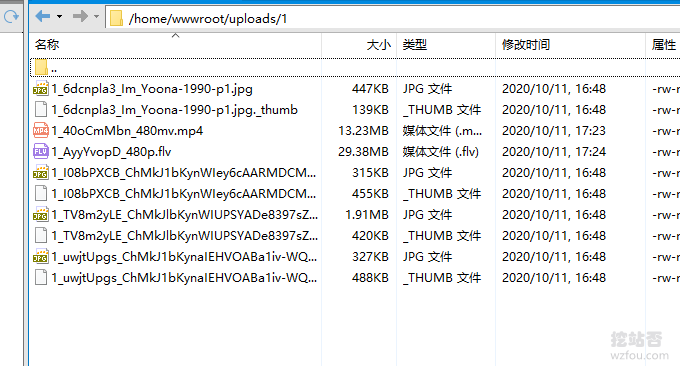The image size is (680, 366).
Task: Click JPG icon of 1.91MB 1_TV8m2yLE file
Action: (41, 215)
